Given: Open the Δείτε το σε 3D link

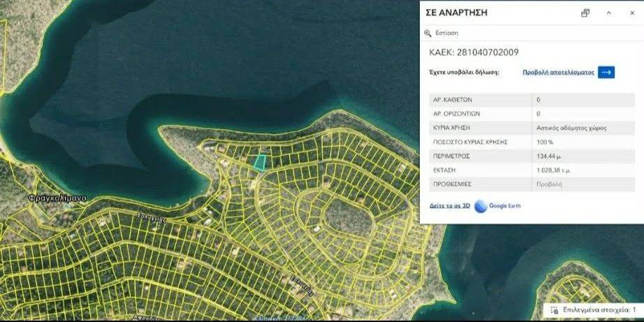Looking at the screenshot, I should [449, 205].
